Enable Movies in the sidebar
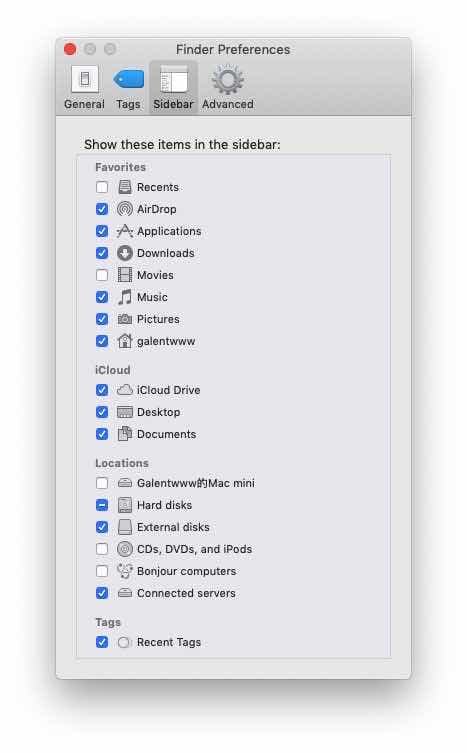The height and width of the screenshot is (753, 467). (102, 275)
